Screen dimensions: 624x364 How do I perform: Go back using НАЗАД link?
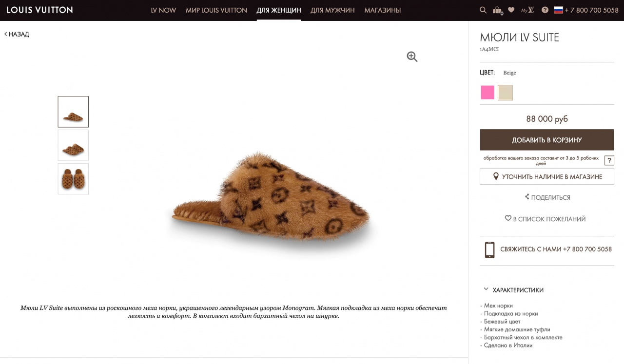point(17,34)
